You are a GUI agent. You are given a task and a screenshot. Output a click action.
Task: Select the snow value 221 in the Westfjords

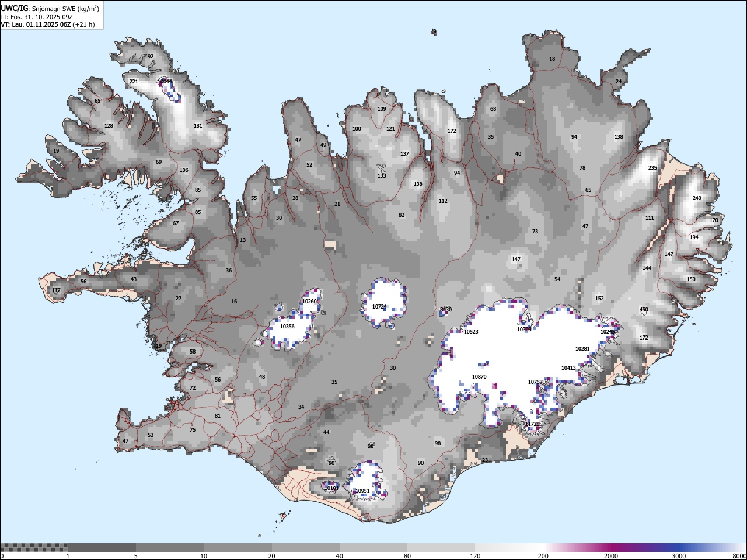point(134,82)
